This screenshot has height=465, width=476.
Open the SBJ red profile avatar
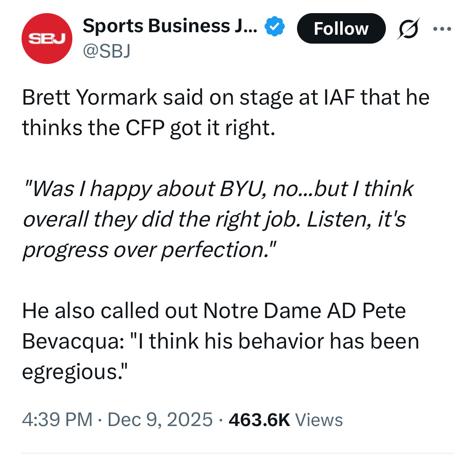[x=47, y=39]
